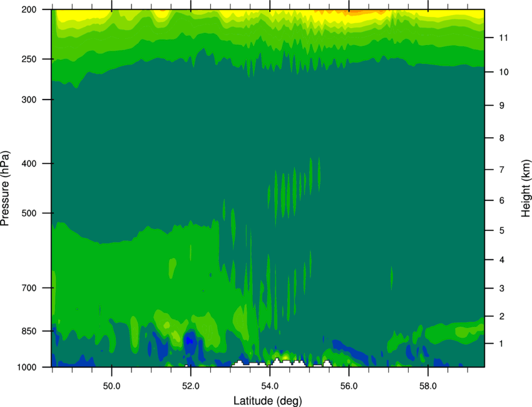The image size is (532, 407).
Task: Click the 50.0 latitude tick label
Action: click(111, 386)
